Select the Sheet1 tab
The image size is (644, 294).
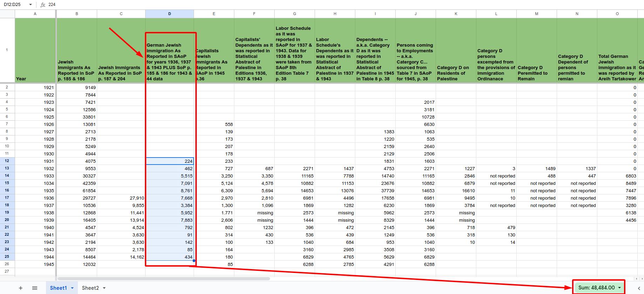tap(58, 288)
